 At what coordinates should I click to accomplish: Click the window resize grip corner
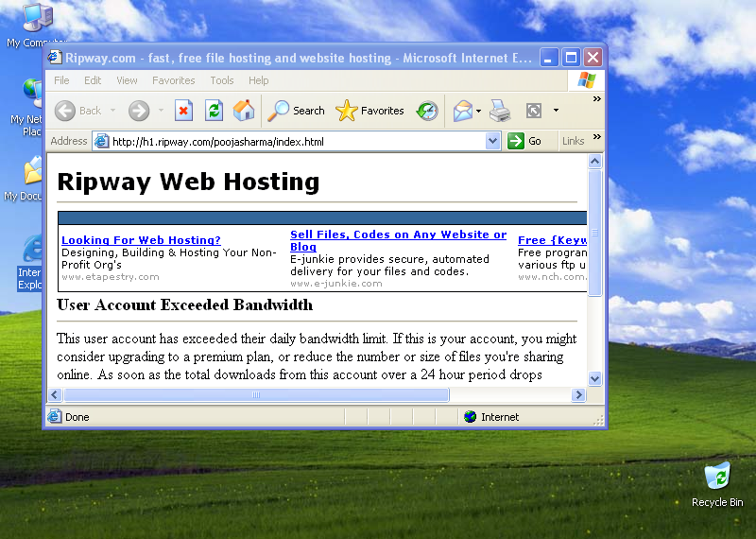pyautogui.click(x=598, y=420)
